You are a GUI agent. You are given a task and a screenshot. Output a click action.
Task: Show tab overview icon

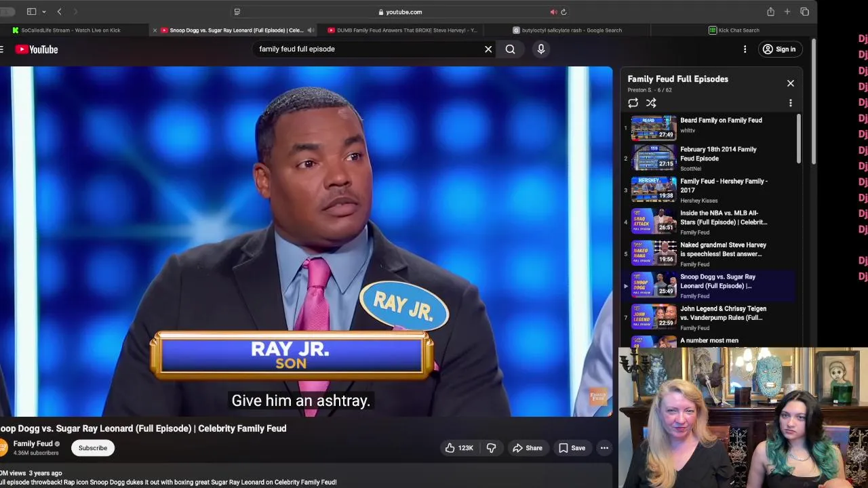click(x=804, y=12)
